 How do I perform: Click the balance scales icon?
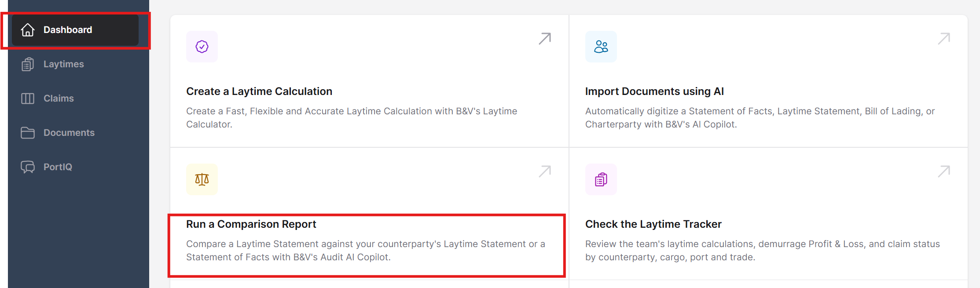pyautogui.click(x=202, y=179)
